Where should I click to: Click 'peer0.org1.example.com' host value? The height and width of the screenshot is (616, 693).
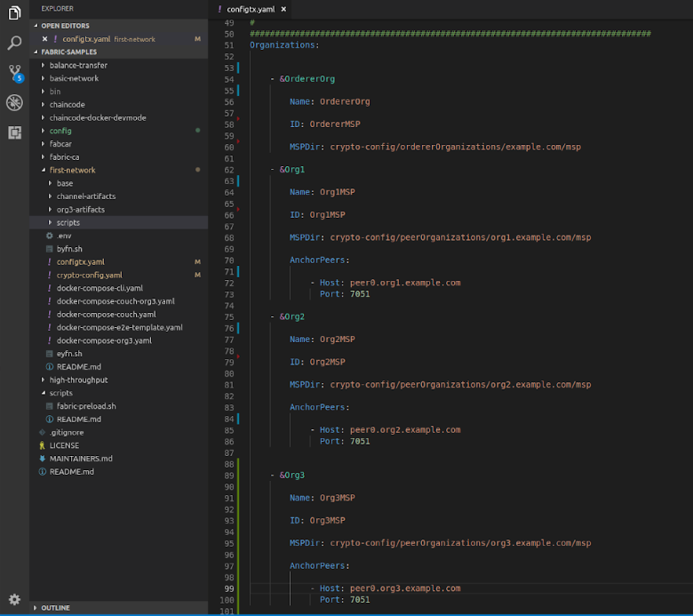(x=405, y=283)
